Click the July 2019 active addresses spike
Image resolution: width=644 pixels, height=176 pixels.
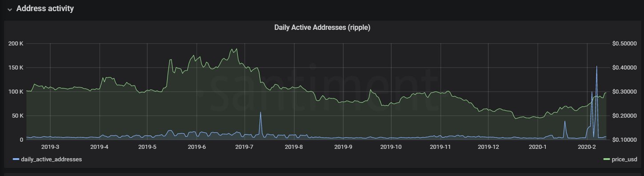click(x=260, y=113)
